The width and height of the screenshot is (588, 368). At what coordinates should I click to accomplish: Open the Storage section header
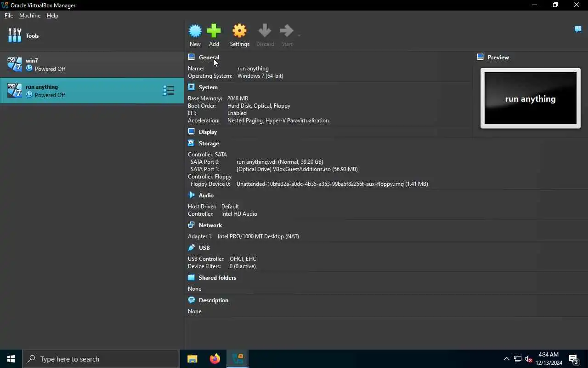(x=209, y=144)
